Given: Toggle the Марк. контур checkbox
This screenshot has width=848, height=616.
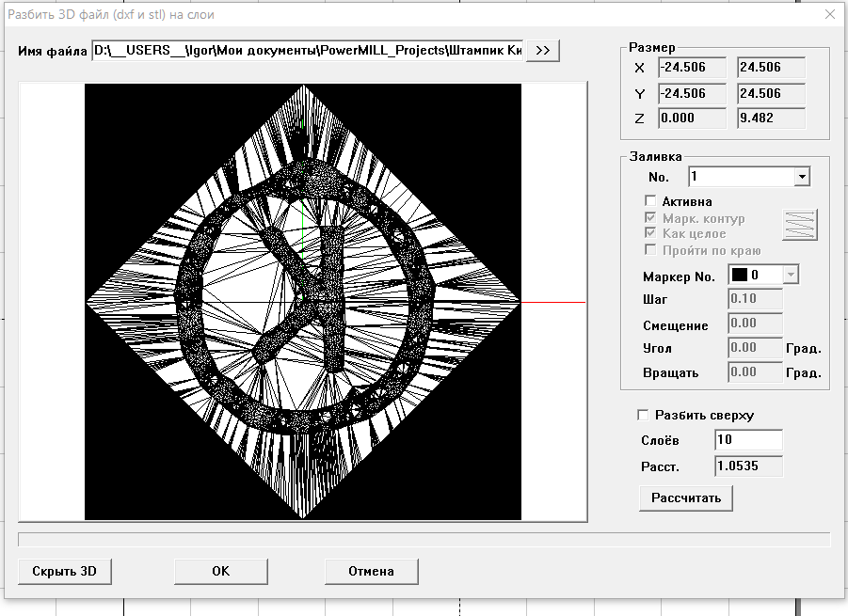Looking at the screenshot, I should [650, 218].
